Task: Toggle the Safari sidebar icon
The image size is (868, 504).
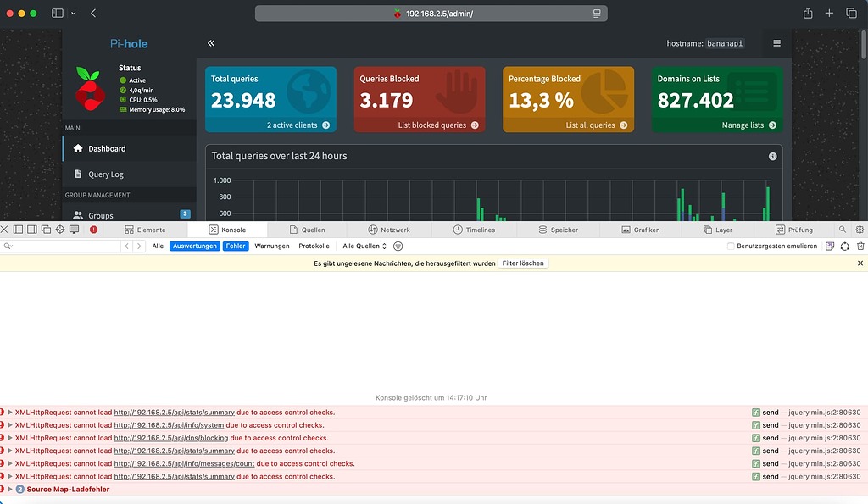Action: pyautogui.click(x=57, y=14)
